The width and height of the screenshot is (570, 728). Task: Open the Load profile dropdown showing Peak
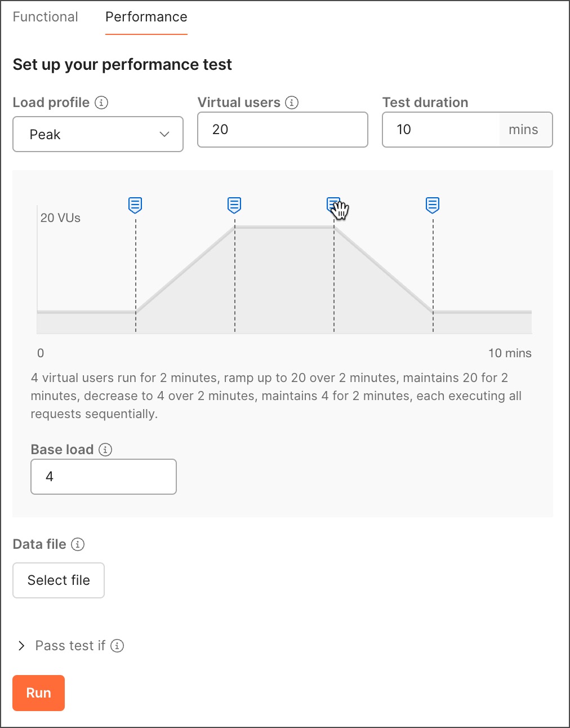coord(98,135)
